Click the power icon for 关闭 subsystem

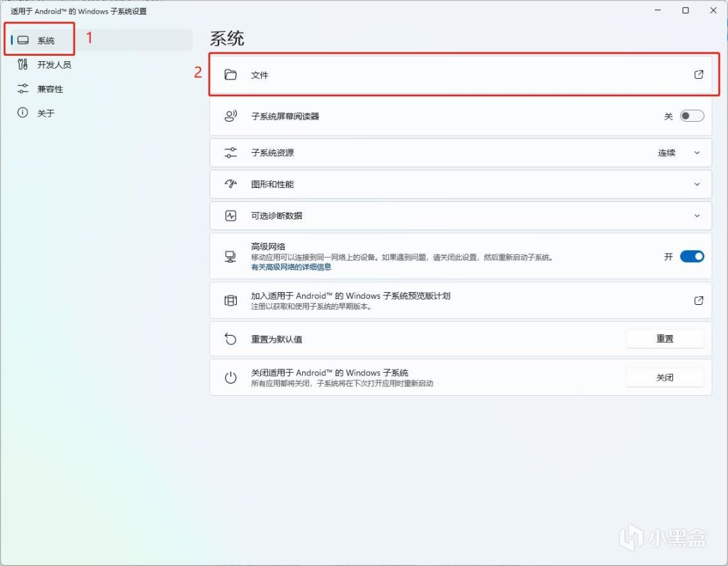point(231,378)
